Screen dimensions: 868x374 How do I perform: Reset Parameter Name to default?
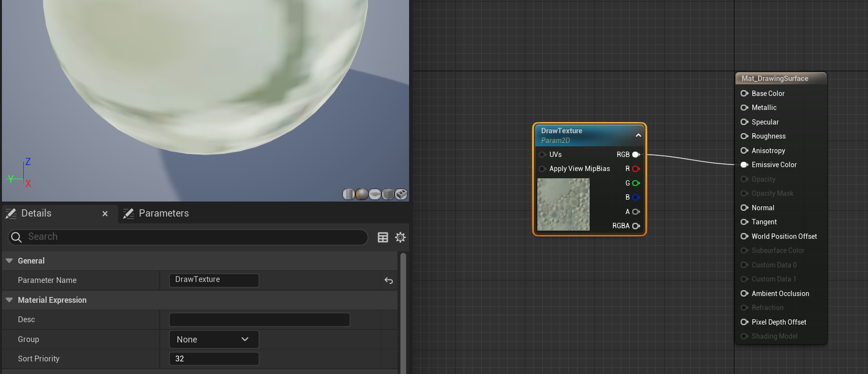pos(389,280)
